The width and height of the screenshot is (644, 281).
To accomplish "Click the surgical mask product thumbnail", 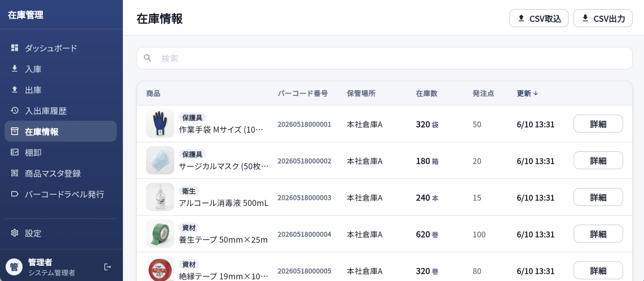I will [160, 160].
